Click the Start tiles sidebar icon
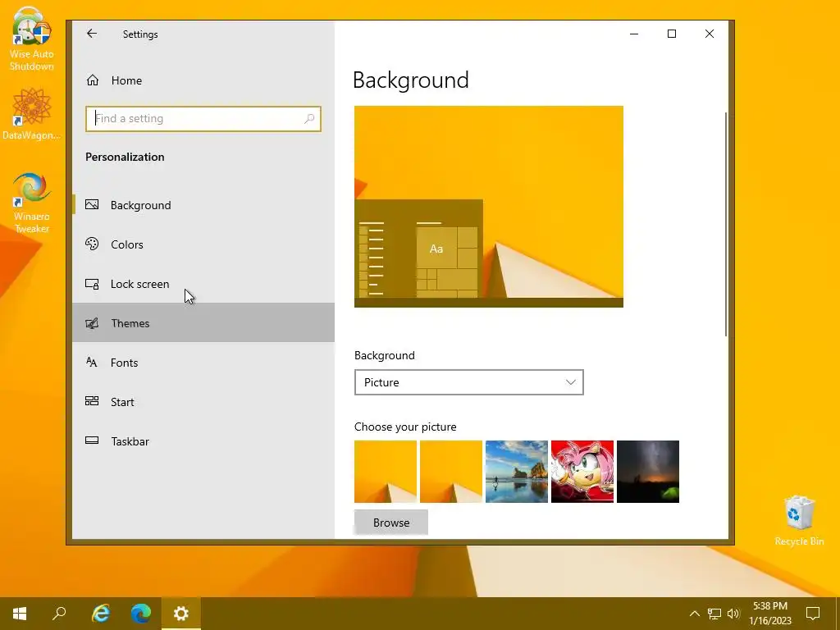Screen dimensions: 840x630 coord(92,401)
